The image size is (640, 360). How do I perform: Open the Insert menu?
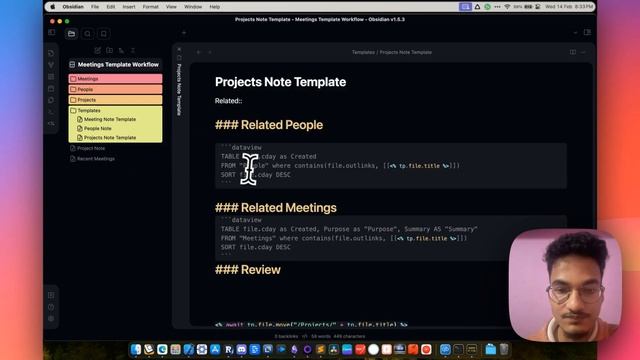[x=129, y=7]
